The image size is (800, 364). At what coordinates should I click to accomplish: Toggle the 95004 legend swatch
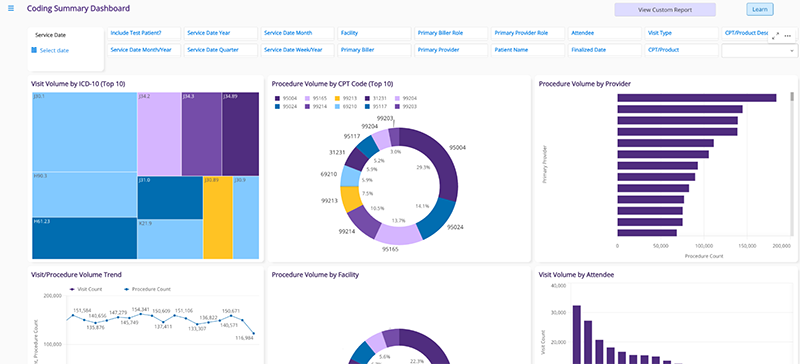tap(277, 98)
